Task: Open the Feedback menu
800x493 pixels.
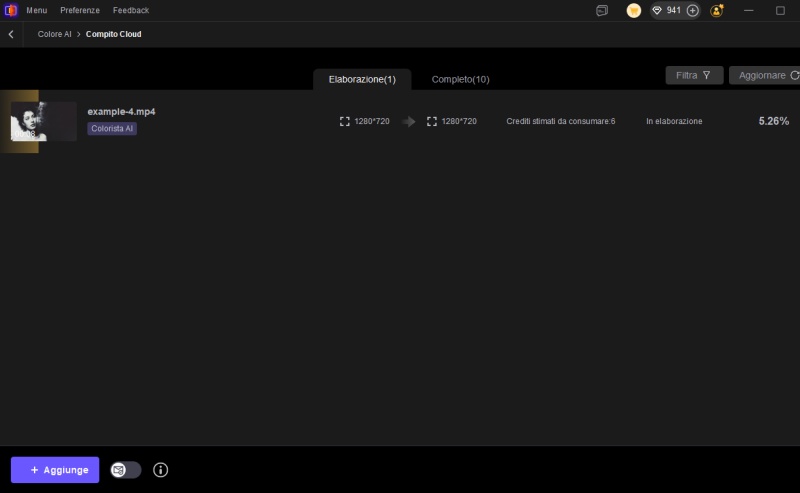Action: (131, 10)
